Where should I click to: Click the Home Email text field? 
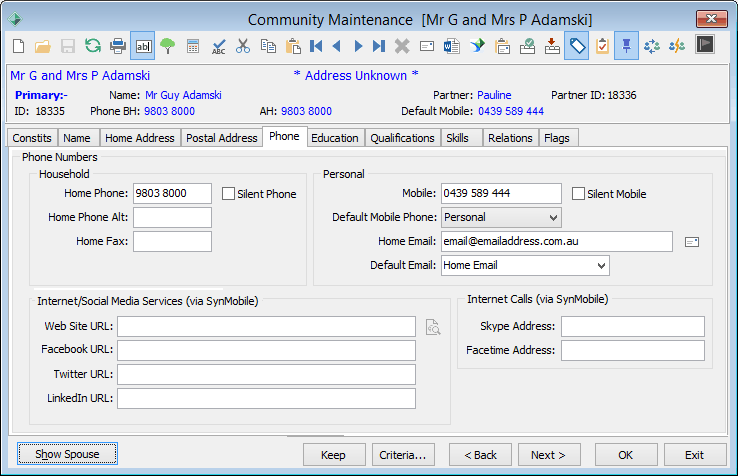[557, 242]
